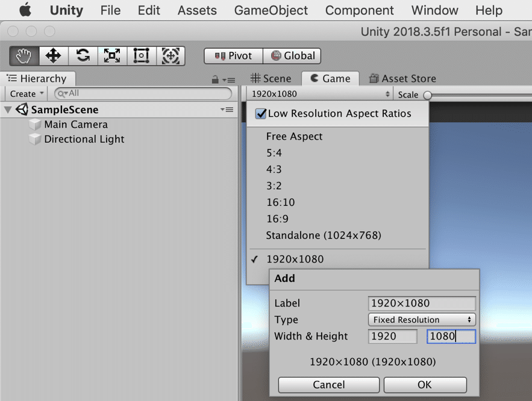Choose Standalone (1024x768) option
Viewport: 532px width, 401px height.
point(324,235)
